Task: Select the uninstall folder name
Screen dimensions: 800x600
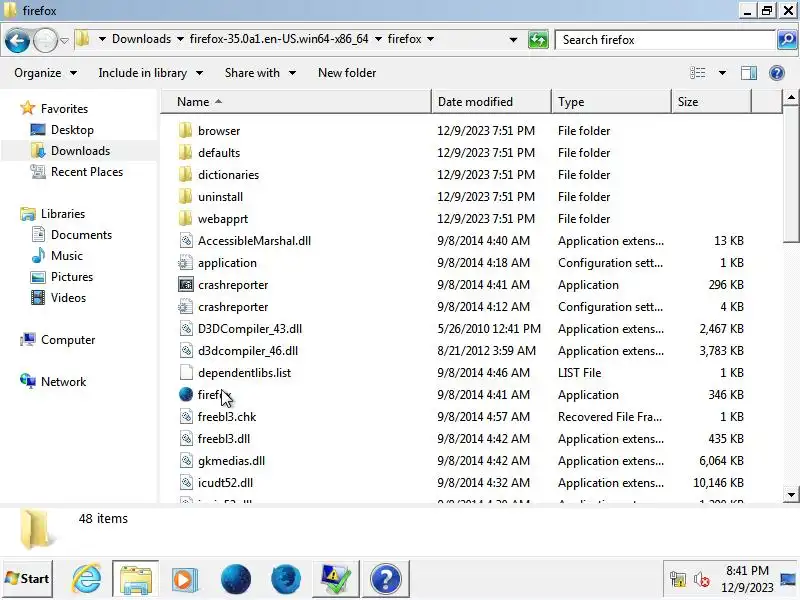Action: point(220,196)
